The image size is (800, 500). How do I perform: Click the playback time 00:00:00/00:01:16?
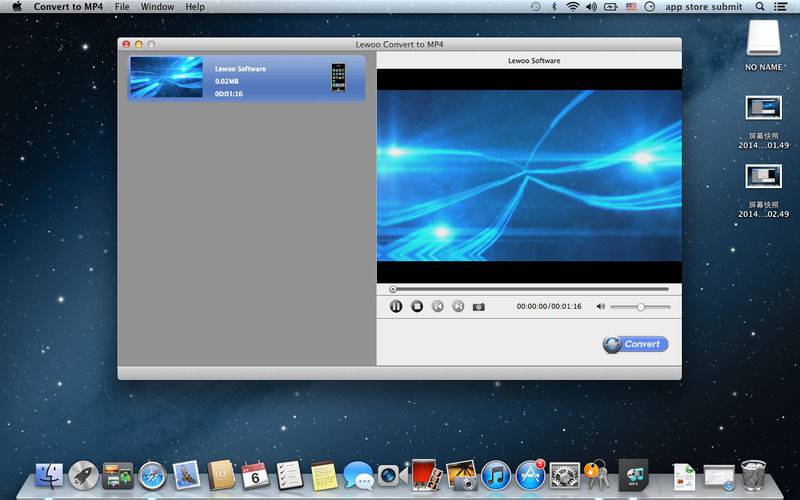[549, 306]
